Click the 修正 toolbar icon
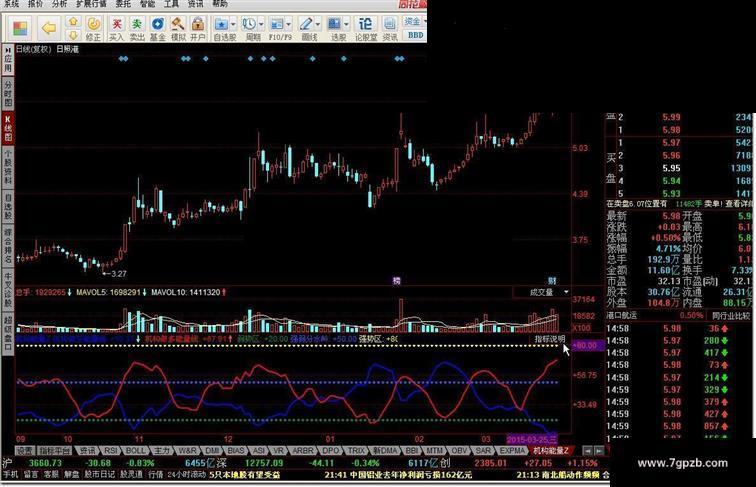 [94, 28]
